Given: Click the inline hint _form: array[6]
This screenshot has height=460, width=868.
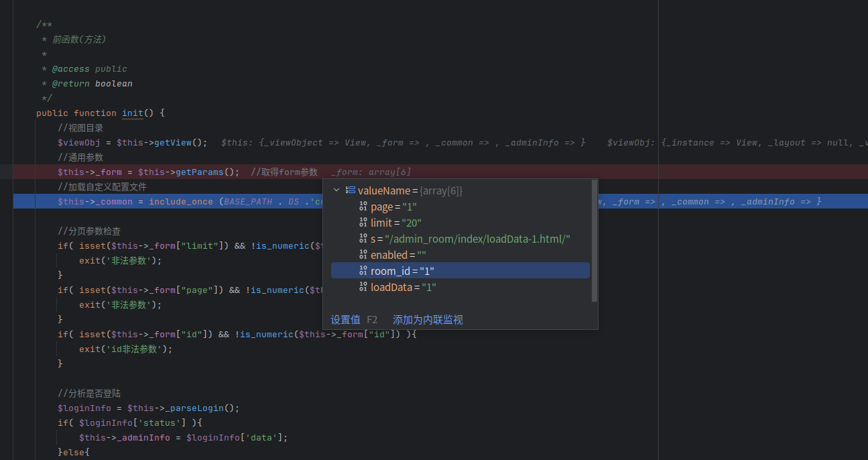Looking at the screenshot, I should [371, 172].
